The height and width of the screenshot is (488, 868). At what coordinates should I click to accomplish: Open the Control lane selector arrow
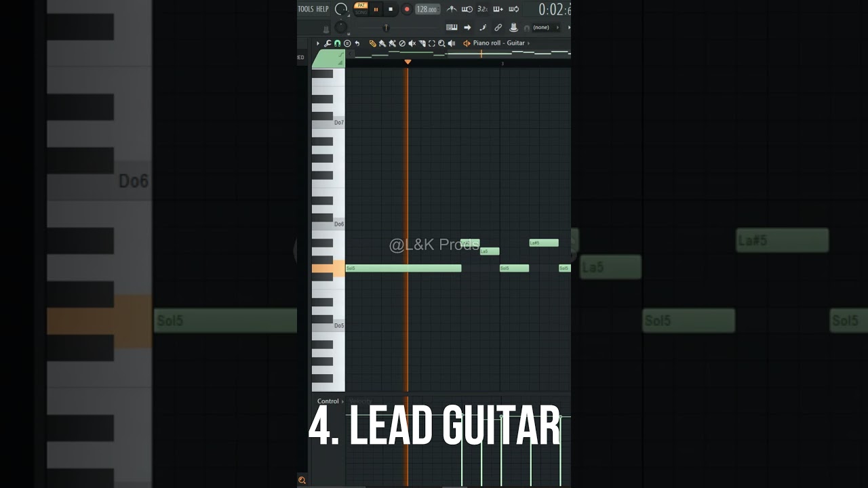pyautogui.click(x=342, y=401)
